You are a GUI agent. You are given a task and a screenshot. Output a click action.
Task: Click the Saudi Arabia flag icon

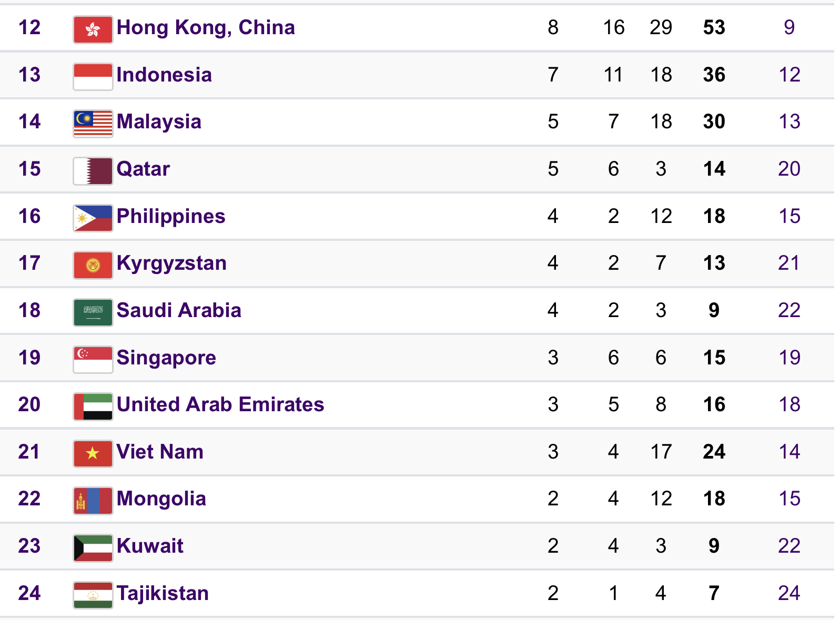coord(93,312)
